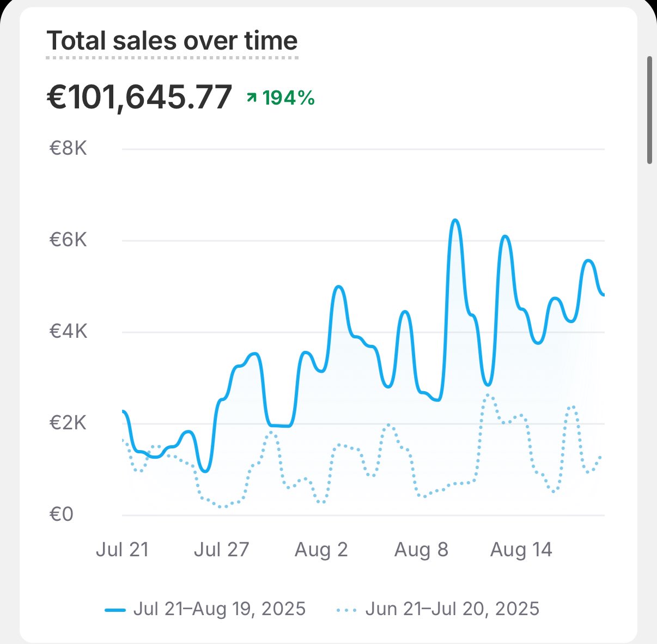Click the €6K y-axis label
Screen dimensions: 657x644
pyautogui.click(x=68, y=240)
